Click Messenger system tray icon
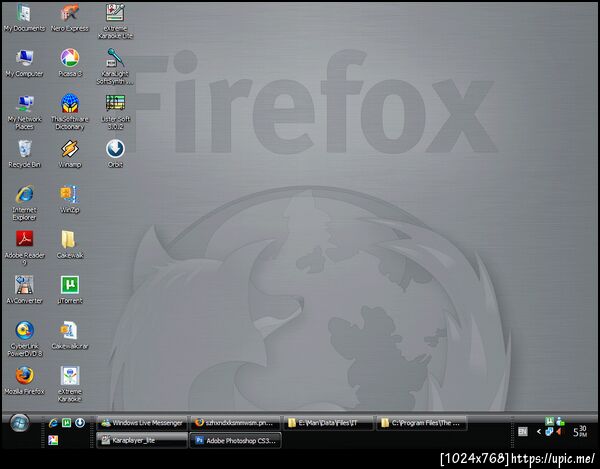The image size is (600, 469). (561, 422)
